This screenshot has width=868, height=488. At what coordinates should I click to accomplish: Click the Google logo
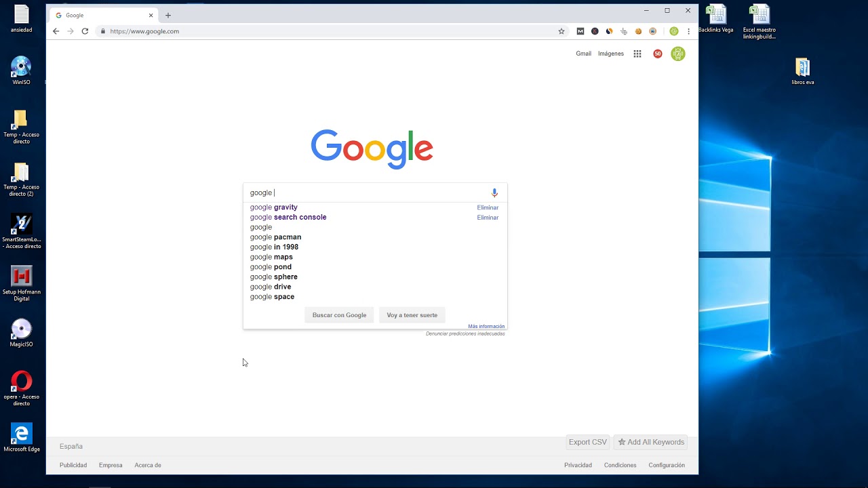tap(372, 149)
